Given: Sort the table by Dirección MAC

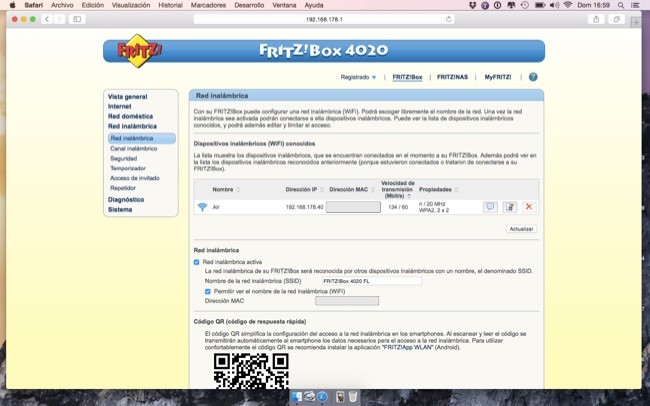Looking at the screenshot, I should [352, 190].
